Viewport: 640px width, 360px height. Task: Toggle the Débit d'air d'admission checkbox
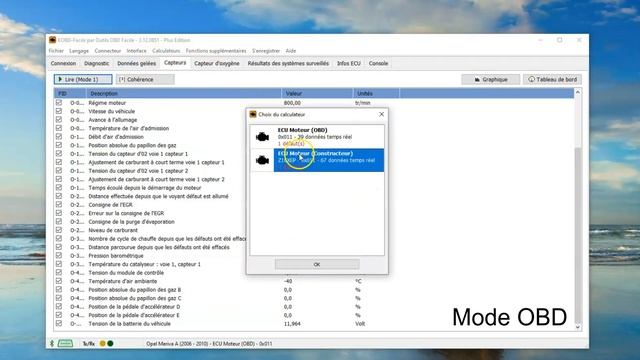coord(59,137)
